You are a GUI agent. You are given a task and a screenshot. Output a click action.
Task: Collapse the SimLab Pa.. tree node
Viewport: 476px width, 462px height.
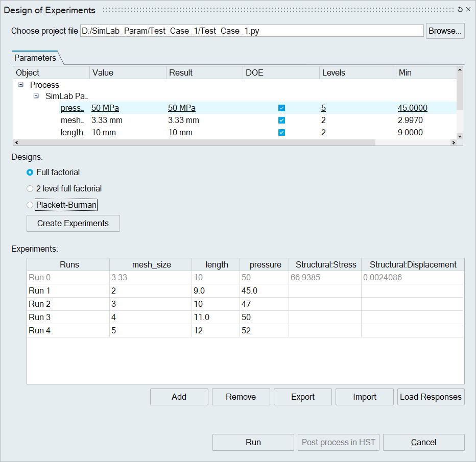[x=36, y=96]
